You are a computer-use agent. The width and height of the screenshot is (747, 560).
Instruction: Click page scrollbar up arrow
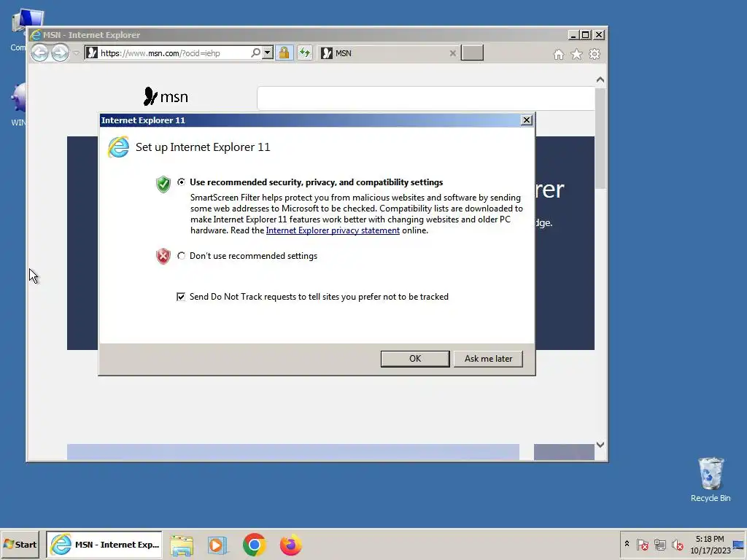pos(600,79)
